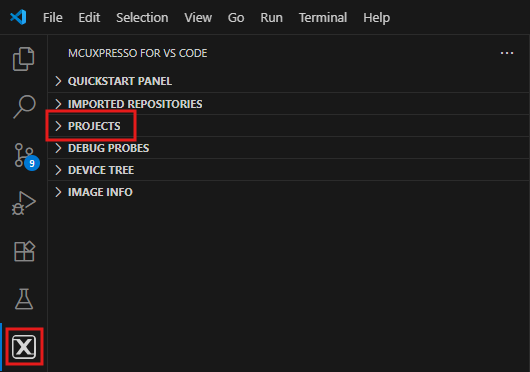Open the Explorer view in activity bar
The image size is (530, 372).
(x=24, y=59)
